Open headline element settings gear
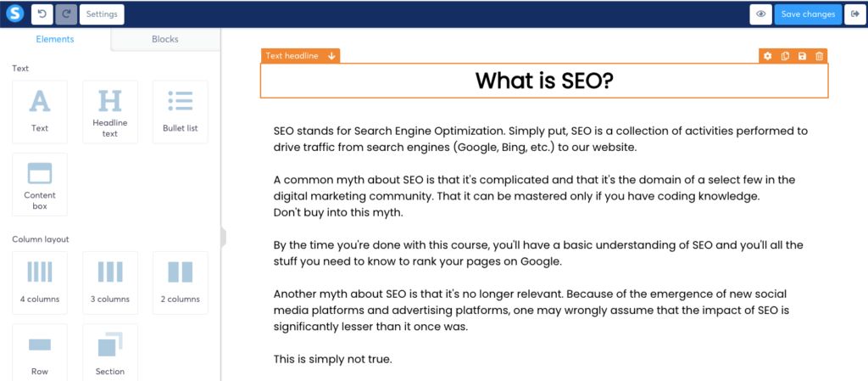This screenshot has width=868, height=381. [768, 56]
